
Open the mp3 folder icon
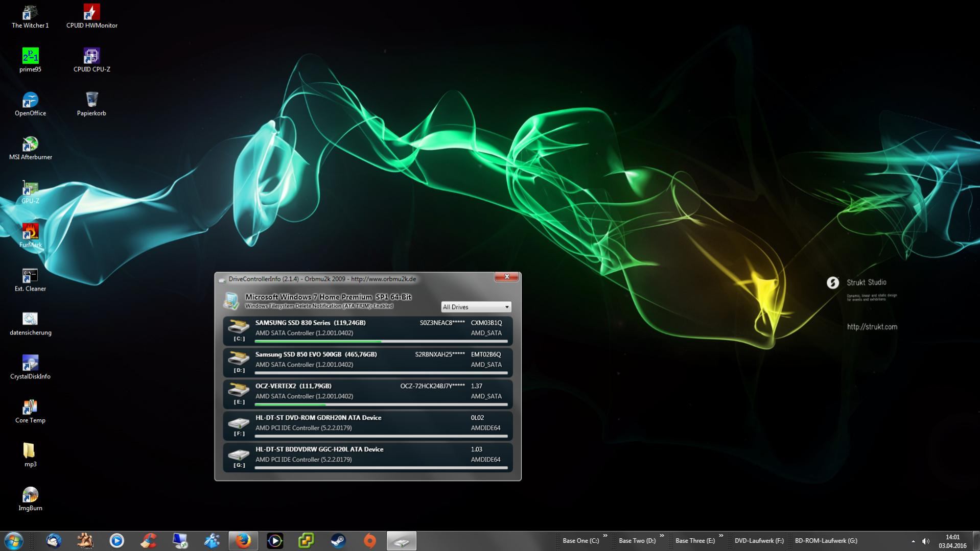(x=30, y=456)
